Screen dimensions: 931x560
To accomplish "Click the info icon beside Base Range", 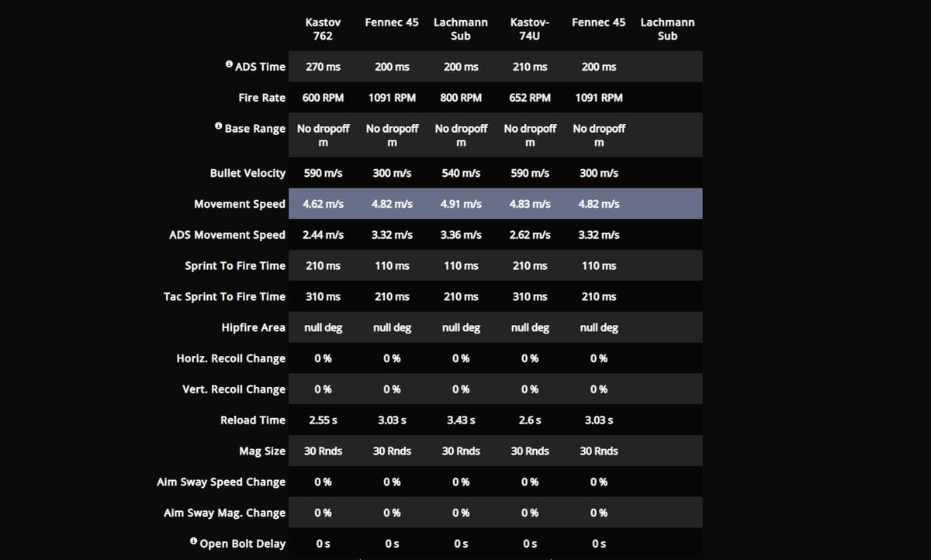I will 219,127.
